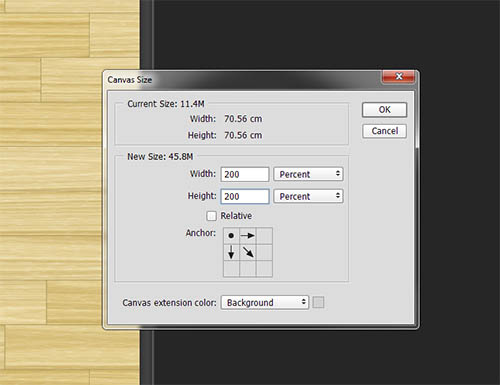Click the down-arrow anchor cell in middle row
The width and height of the screenshot is (500, 385).
pyautogui.click(x=231, y=252)
